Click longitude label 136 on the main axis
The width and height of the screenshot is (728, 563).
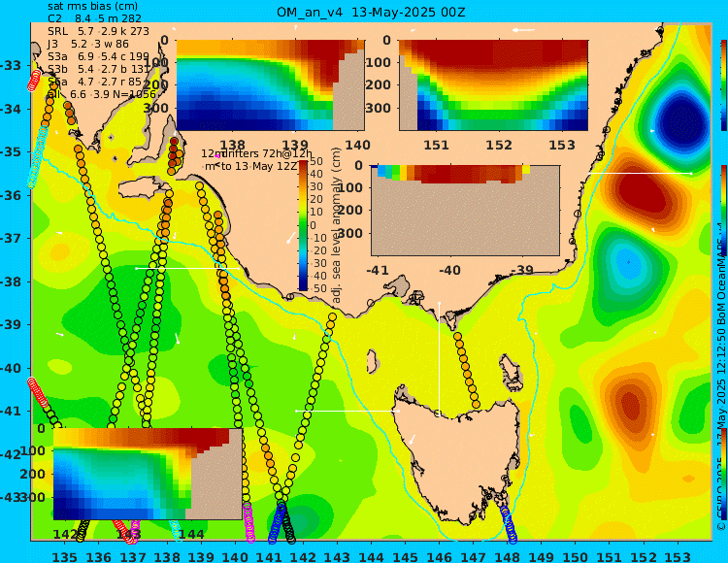(98, 556)
